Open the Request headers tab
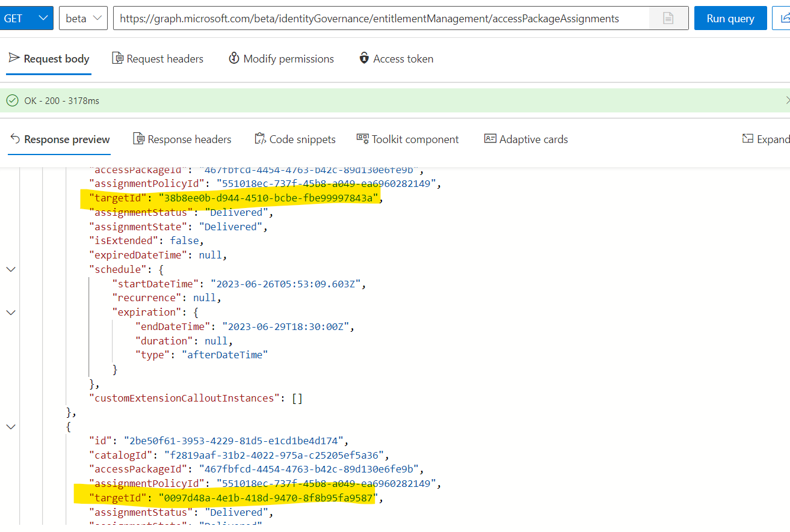The height and width of the screenshot is (532, 790). (158, 58)
